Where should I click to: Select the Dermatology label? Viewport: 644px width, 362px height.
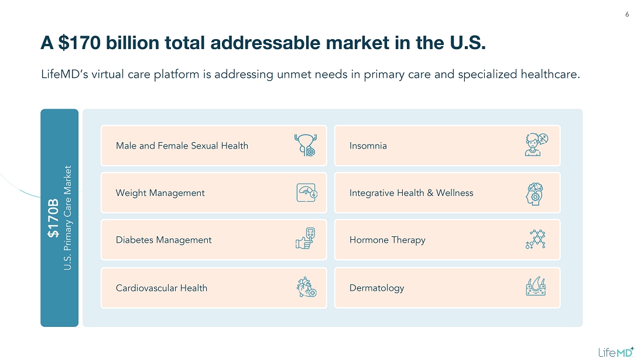(x=376, y=288)
